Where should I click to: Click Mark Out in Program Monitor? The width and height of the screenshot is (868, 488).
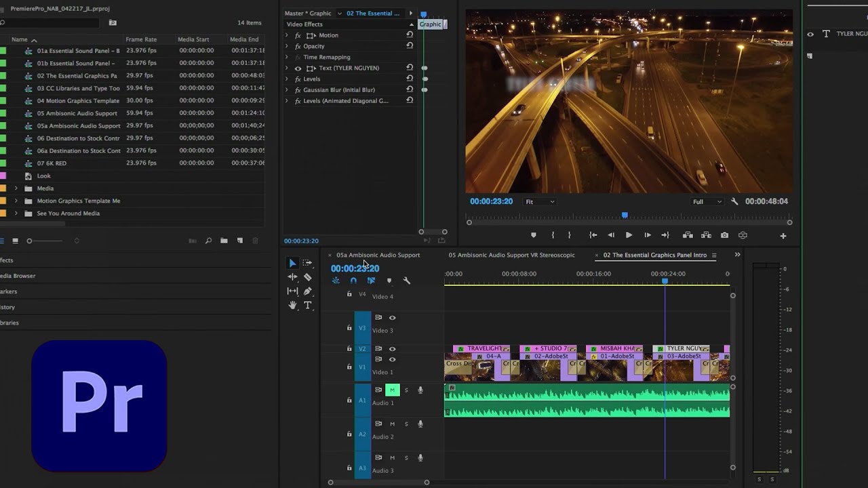click(x=569, y=235)
